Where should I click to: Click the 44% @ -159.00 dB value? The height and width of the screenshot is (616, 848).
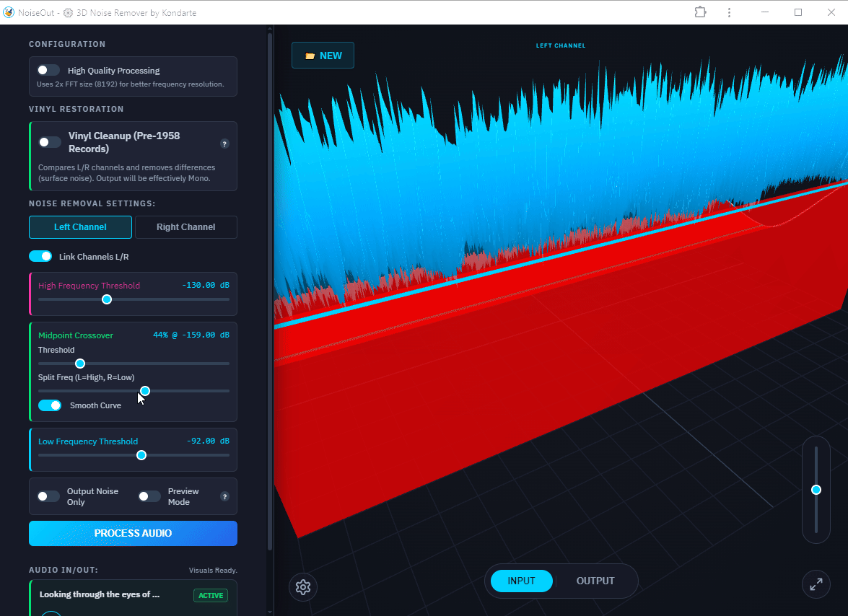pos(191,335)
